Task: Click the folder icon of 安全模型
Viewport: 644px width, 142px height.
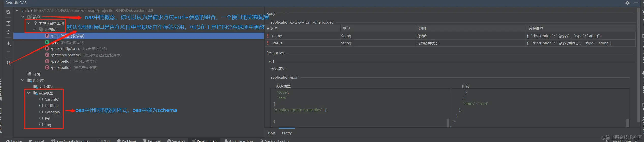Action: point(35,87)
